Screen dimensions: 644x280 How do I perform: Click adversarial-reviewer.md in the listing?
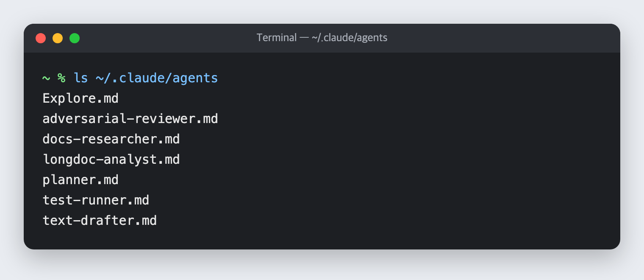pos(130,119)
